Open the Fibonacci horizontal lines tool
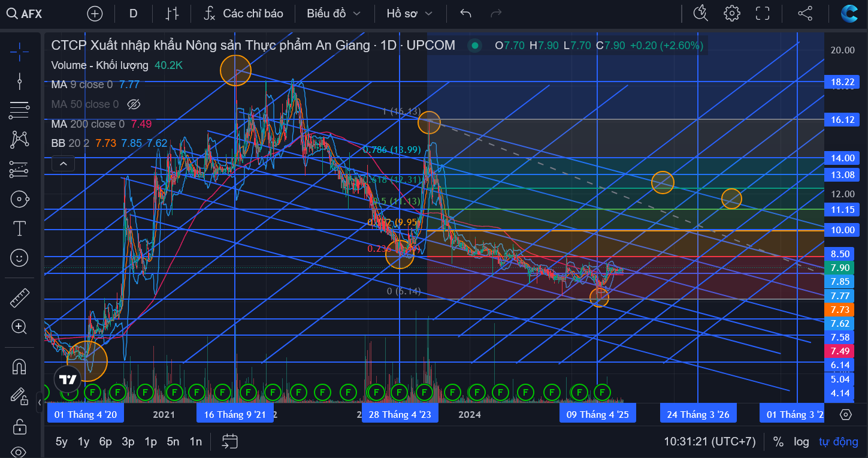This screenshot has width=868, height=458. 19,110
